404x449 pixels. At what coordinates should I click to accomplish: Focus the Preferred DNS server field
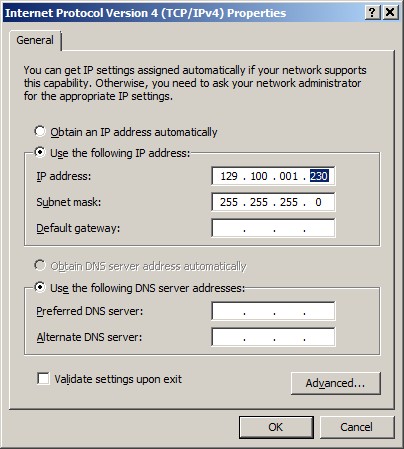273,311
